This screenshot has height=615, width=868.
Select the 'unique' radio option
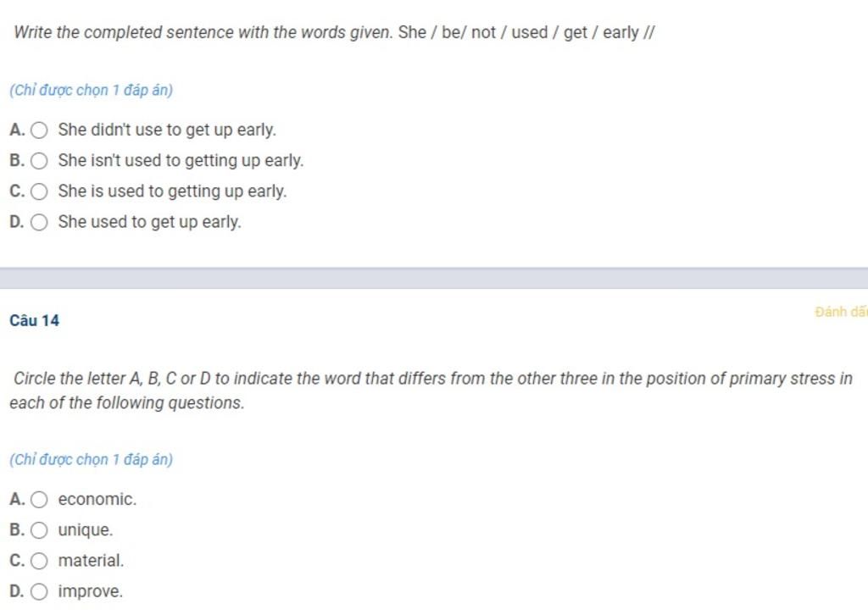[39, 530]
